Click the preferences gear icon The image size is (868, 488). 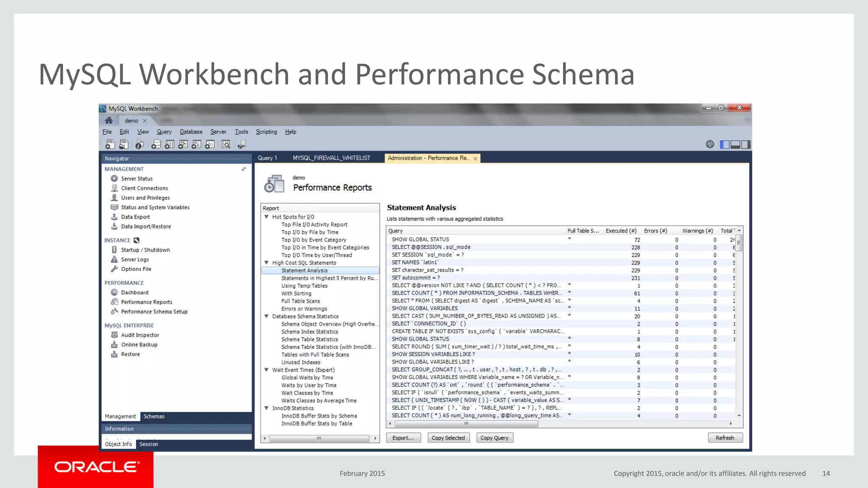pyautogui.click(x=710, y=144)
